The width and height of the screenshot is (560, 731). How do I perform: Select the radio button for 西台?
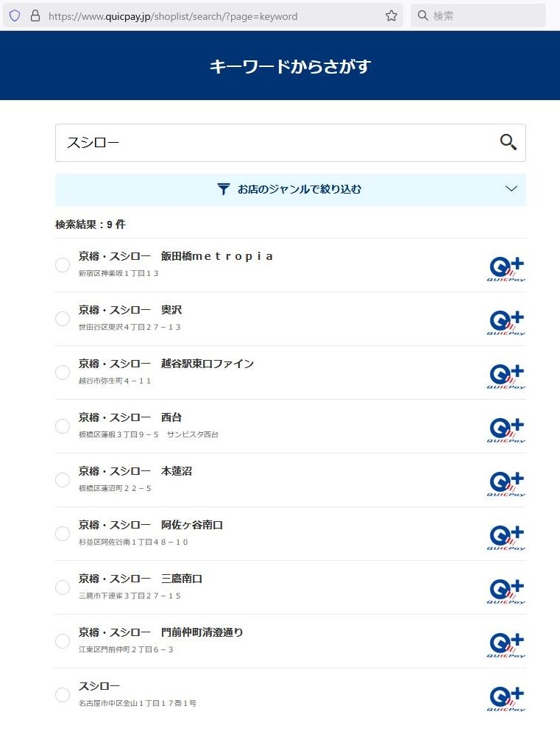(x=63, y=425)
